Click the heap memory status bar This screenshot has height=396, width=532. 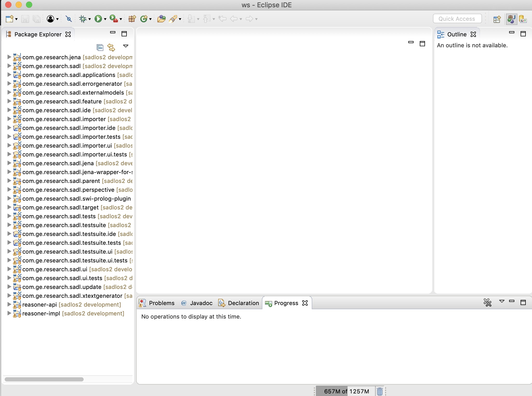coord(346,391)
